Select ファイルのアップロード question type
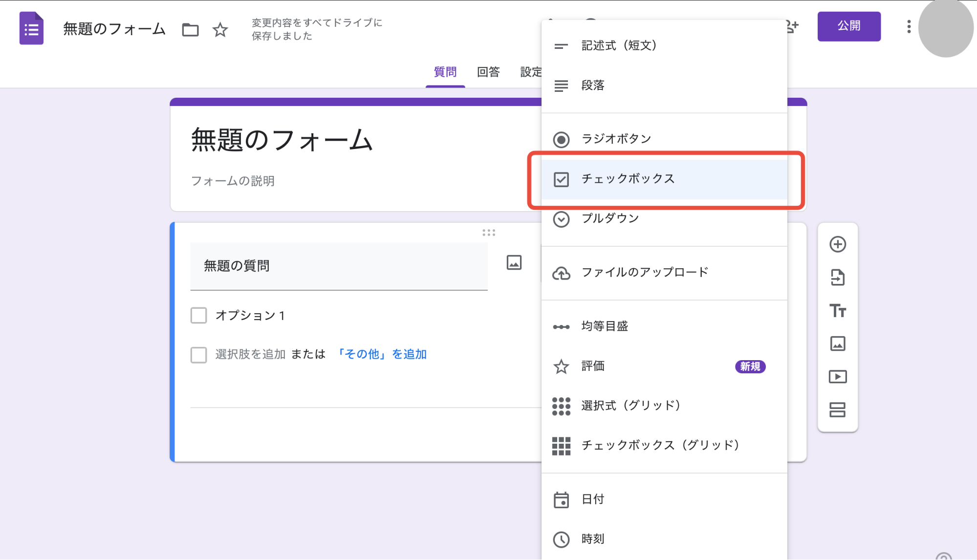Screen dimensions: 977x560 coord(664,273)
